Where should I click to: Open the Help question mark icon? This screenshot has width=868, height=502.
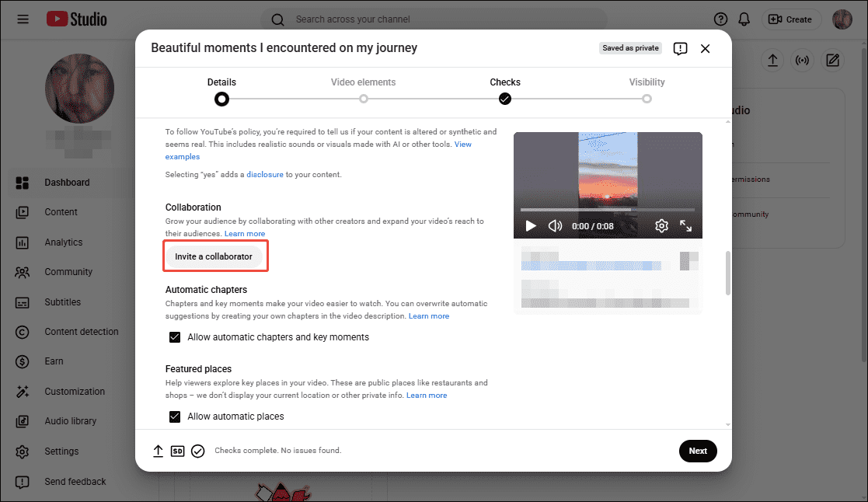[x=720, y=19]
